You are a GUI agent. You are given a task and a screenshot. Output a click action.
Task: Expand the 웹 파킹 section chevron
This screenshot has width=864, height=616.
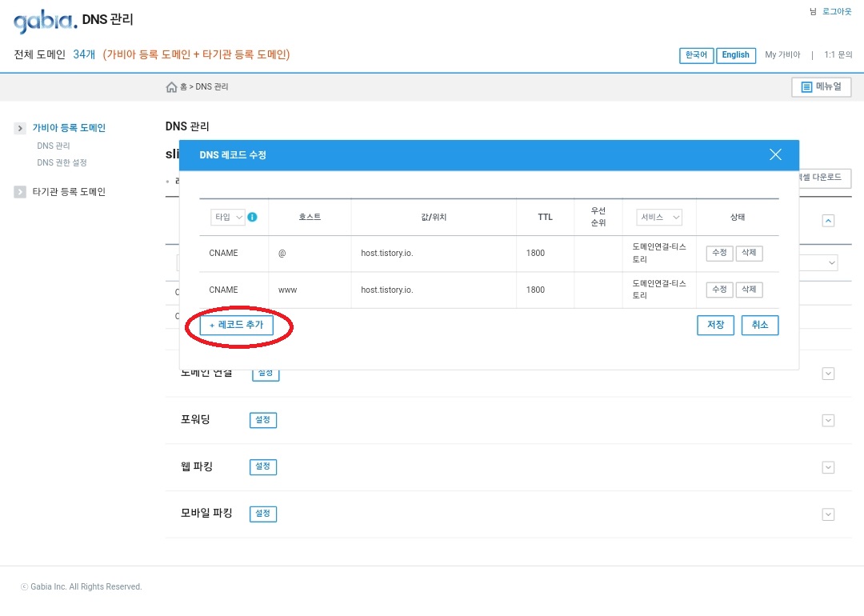point(828,467)
